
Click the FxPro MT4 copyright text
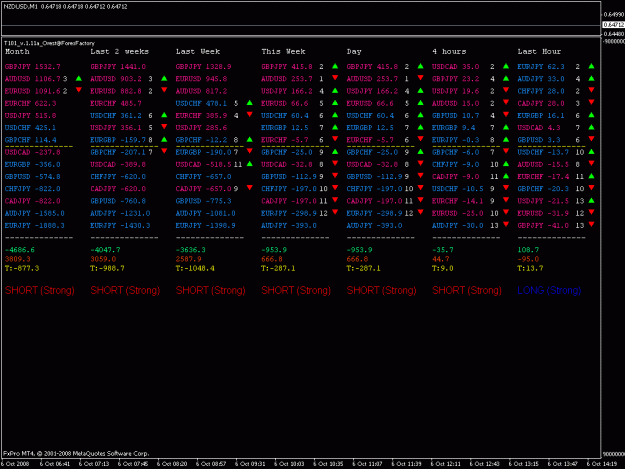pyautogui.click(x=76, y=453)
